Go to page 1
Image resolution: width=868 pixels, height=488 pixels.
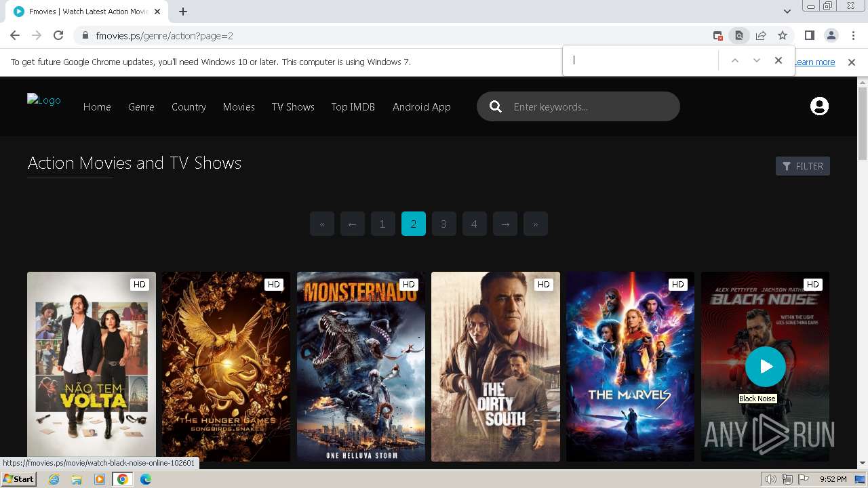click(x=382, y=224)
